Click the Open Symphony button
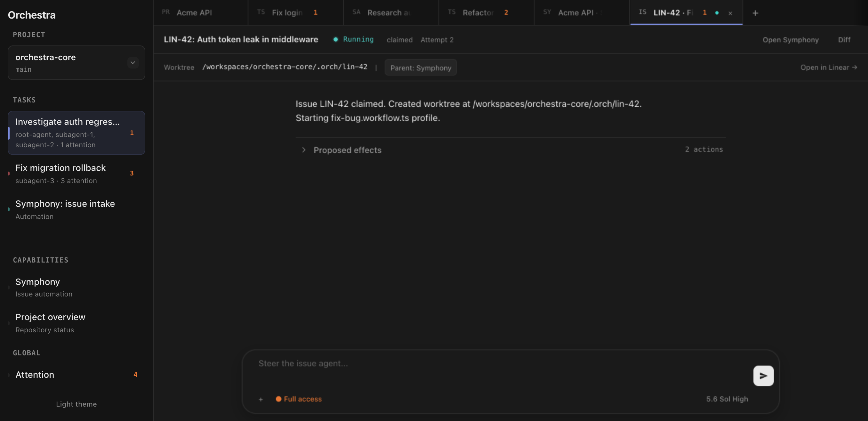This screenshot has width=868, height=421. 791,40
